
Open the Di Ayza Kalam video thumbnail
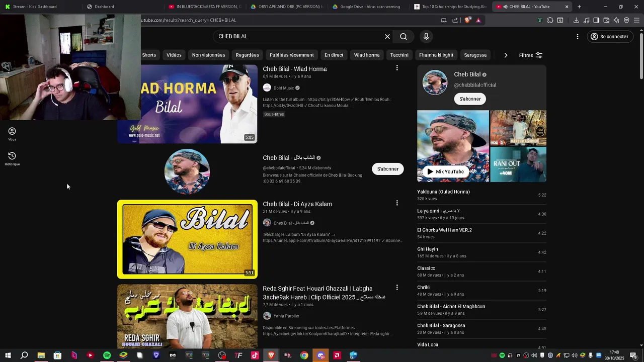(187, 239)
